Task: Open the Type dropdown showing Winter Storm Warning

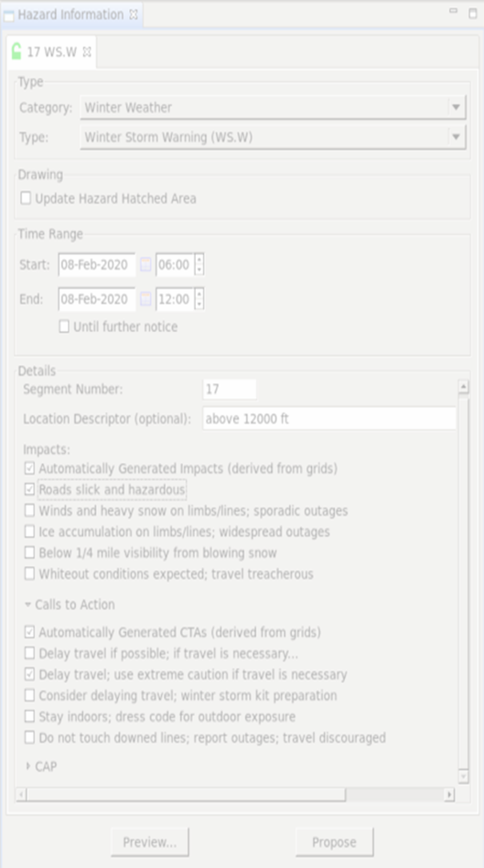Action: point(273,137)
